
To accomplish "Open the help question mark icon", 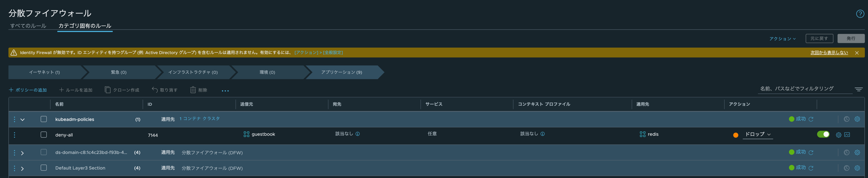I will pyautogui.click(x=860, y=14).
